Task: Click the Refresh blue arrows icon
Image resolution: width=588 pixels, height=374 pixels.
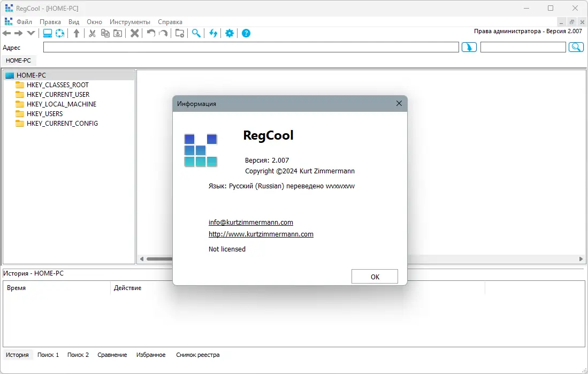Action: click(213, 33)
